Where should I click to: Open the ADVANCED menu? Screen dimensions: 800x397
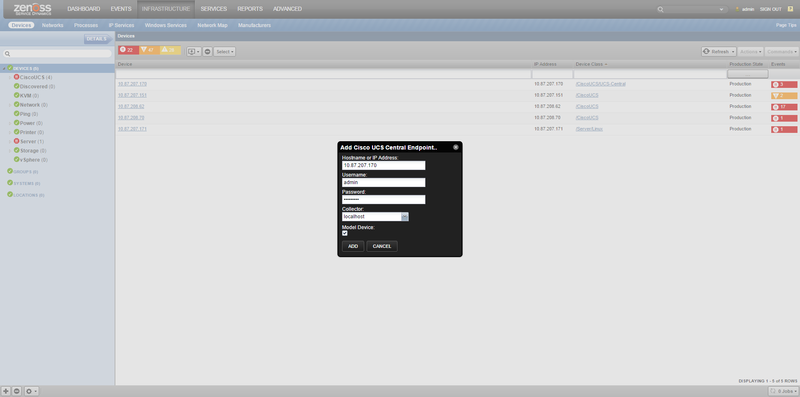[x=287, y=9]
